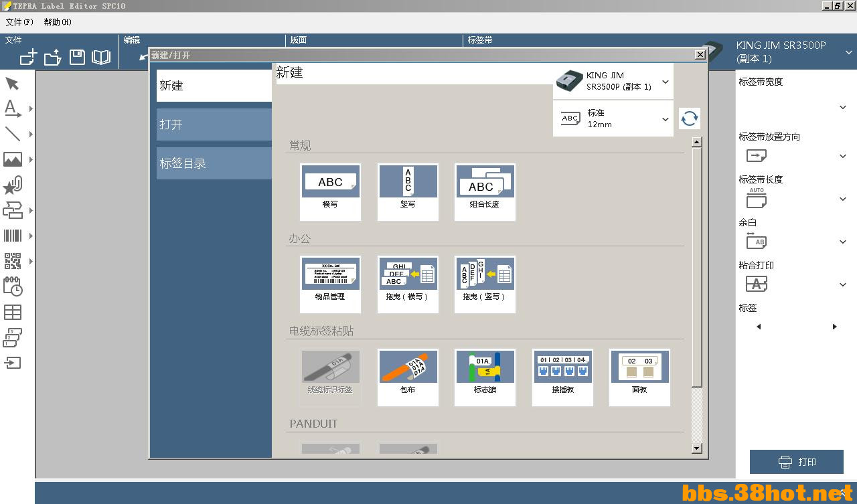Viewport: 857px width, 504px height.
Task: Refresh the tape detection in the dialog
Action: click(690, 118)
